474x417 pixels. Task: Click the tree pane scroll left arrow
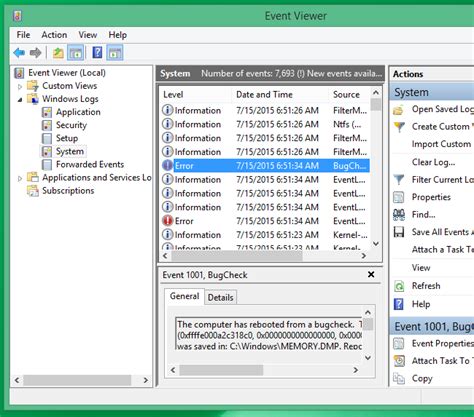pos(17,380)
